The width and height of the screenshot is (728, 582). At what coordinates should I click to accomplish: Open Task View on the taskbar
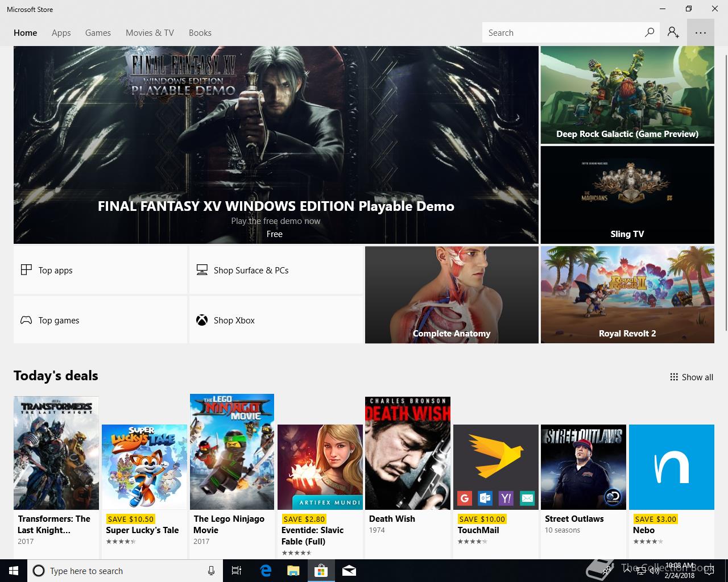[237, 571]
